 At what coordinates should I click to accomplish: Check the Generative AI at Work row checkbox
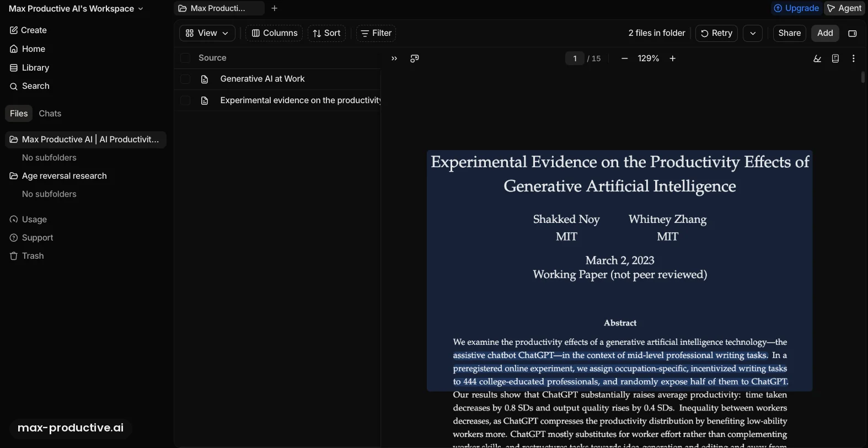(185, 79)
